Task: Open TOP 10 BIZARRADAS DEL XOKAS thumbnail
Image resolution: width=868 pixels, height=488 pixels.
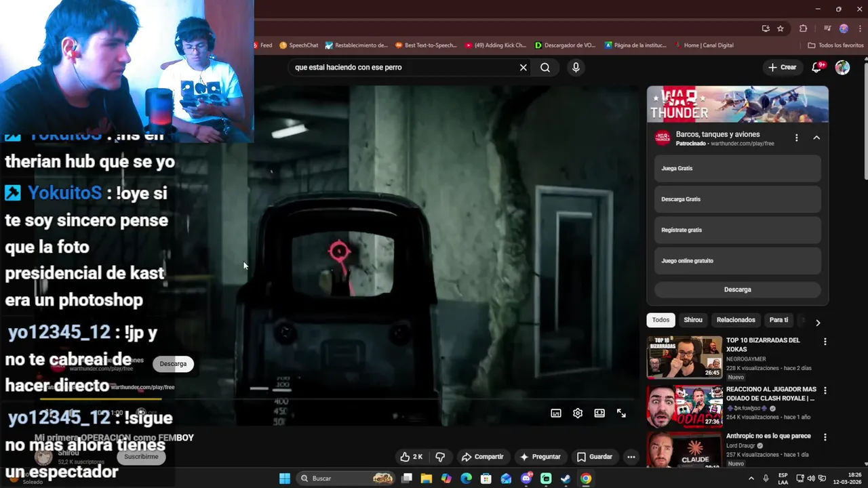Action: (x=684, y=357)
